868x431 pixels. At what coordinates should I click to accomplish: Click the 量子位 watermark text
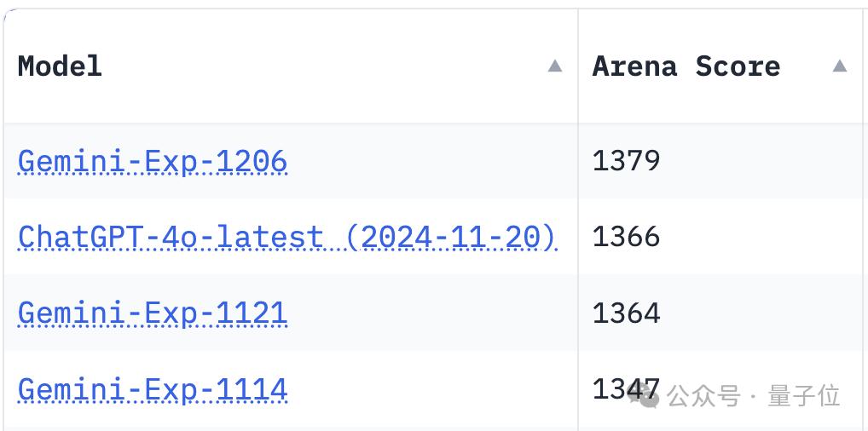click(803, 396)
